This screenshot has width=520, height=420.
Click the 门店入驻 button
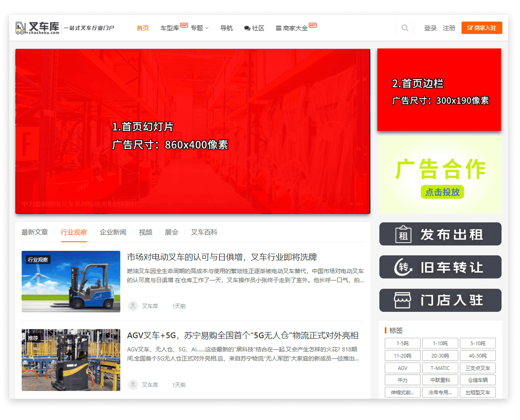point(440,300)
